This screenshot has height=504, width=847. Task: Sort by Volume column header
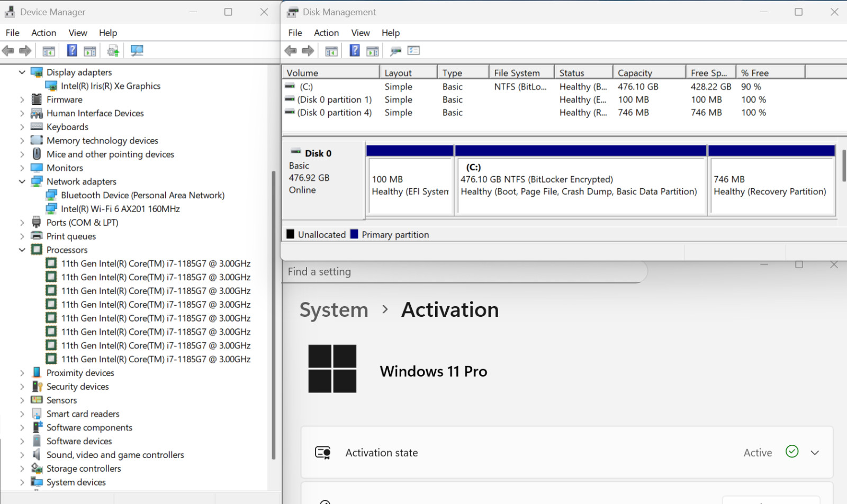(331, 72)
